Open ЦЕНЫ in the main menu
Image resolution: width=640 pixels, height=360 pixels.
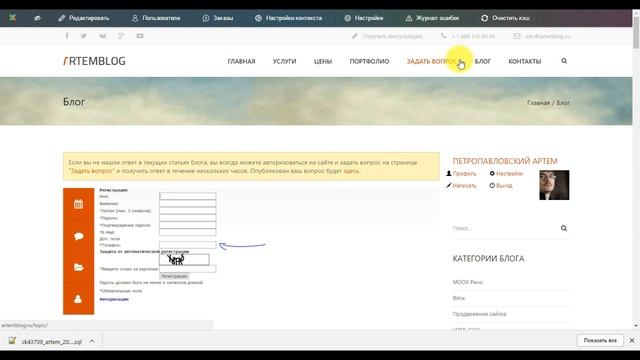click(323, 61)
